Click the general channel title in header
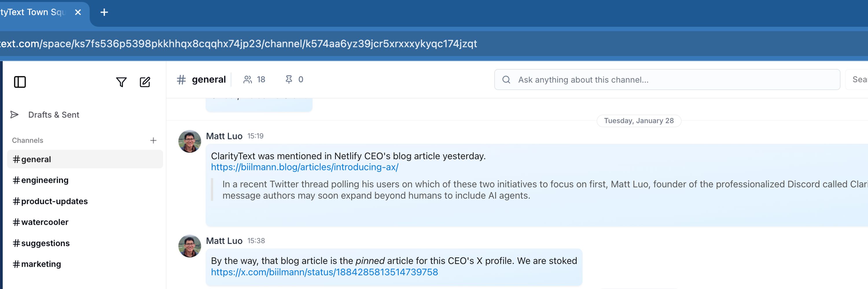This screenshot has height=289, width=868. [209, 79]
